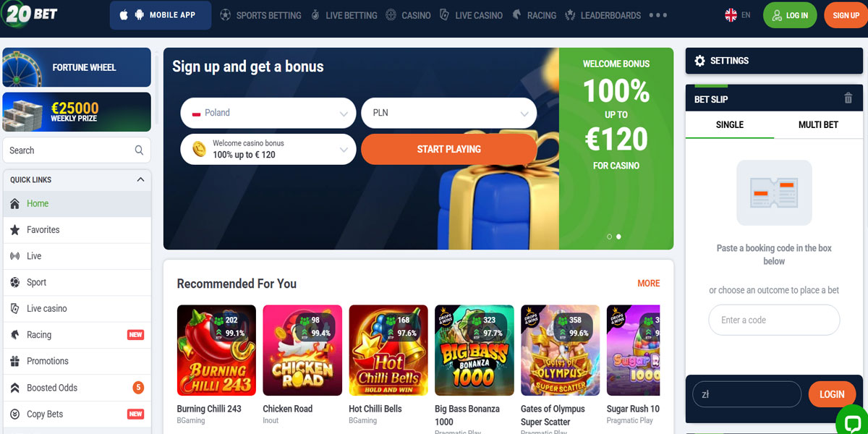Switch bet slip to Multi Bet
This screenshot has width=868, height=434.
pyautogui.click(x=818, y=124)
